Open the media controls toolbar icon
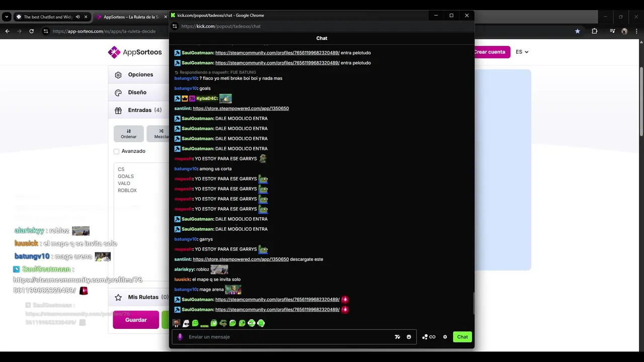The image size is (644, 362). coord(612,31)
